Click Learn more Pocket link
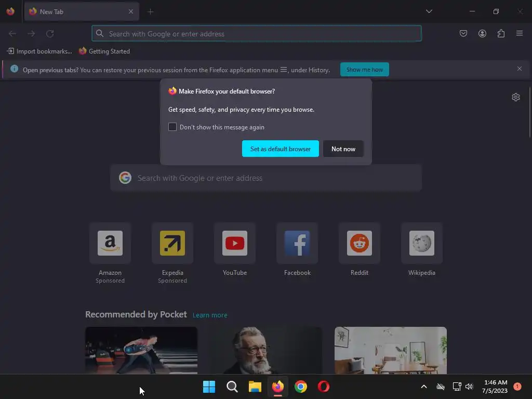 point(210,315)
